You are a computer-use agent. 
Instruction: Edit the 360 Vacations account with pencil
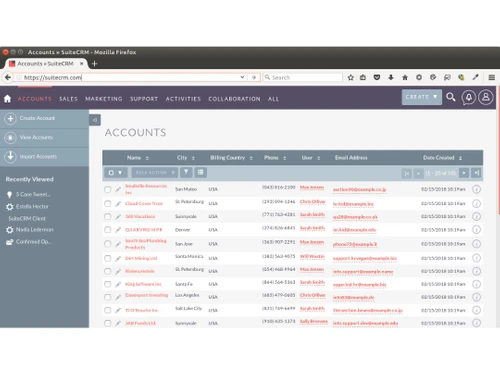tap(118, 217)
